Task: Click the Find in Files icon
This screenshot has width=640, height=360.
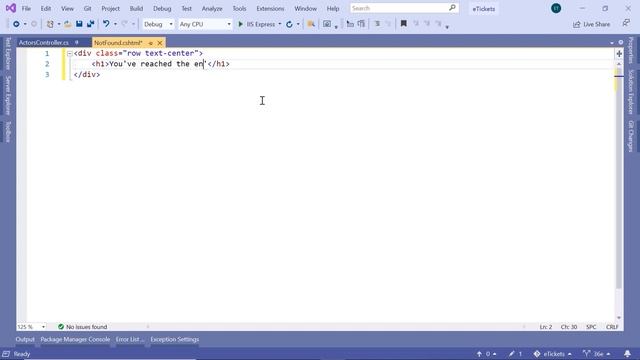Action: pos(311,24)
